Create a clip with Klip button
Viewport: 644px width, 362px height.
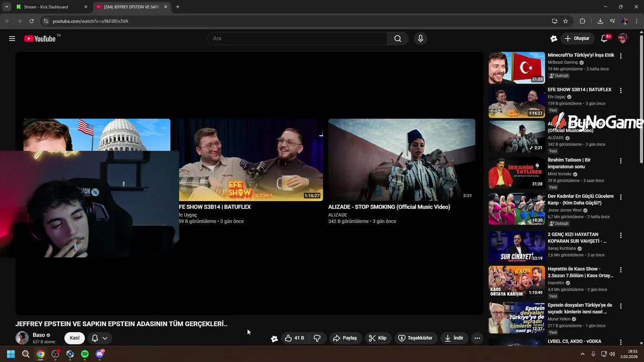pos(377,338)
